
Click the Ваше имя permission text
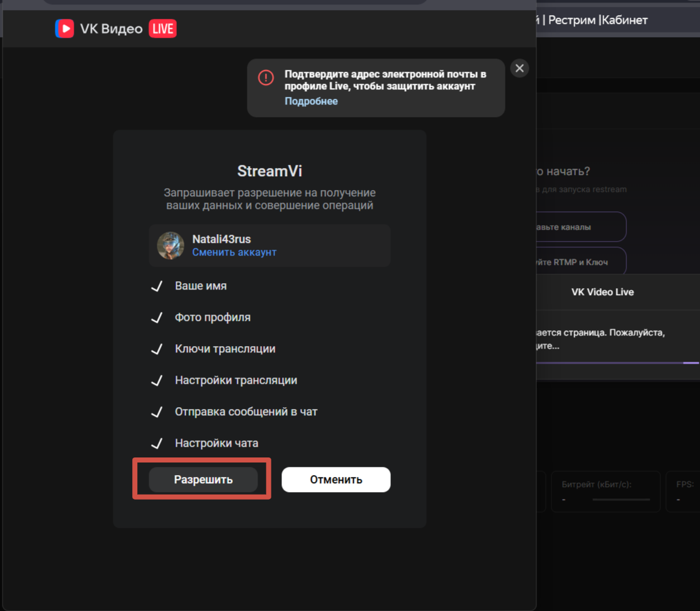click(x=201, y=286)
